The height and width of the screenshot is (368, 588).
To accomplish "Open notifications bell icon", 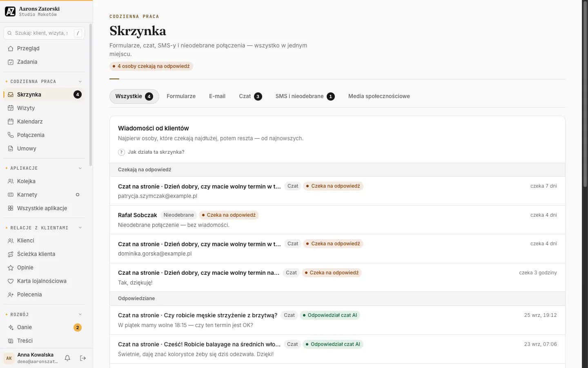I will (x=67, y=358).
